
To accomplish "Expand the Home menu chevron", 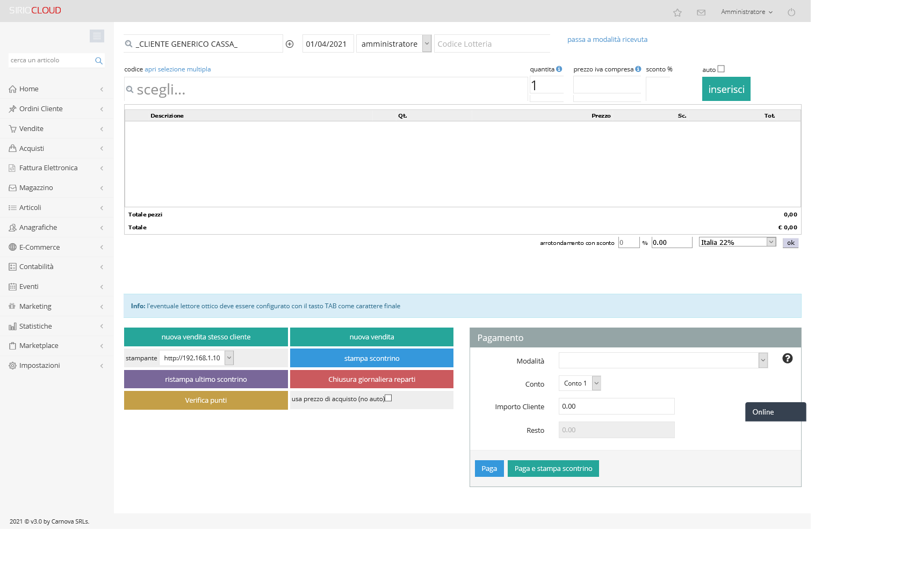I will [102, 89].
